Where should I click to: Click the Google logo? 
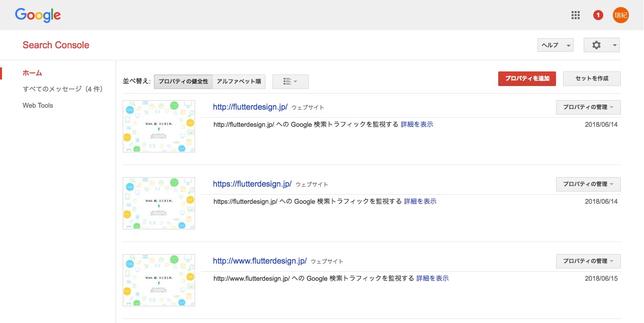pyautogui.click(x=38, y=16)
